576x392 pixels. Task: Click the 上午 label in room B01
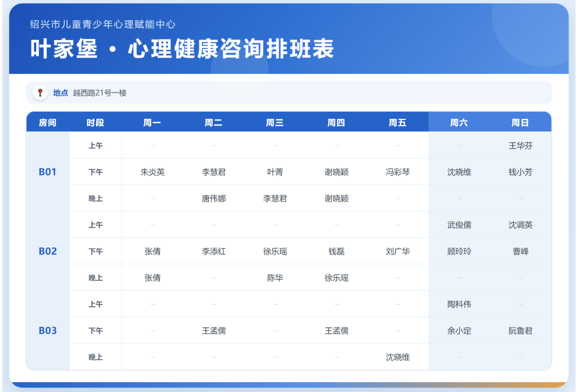tap(96, 146)
